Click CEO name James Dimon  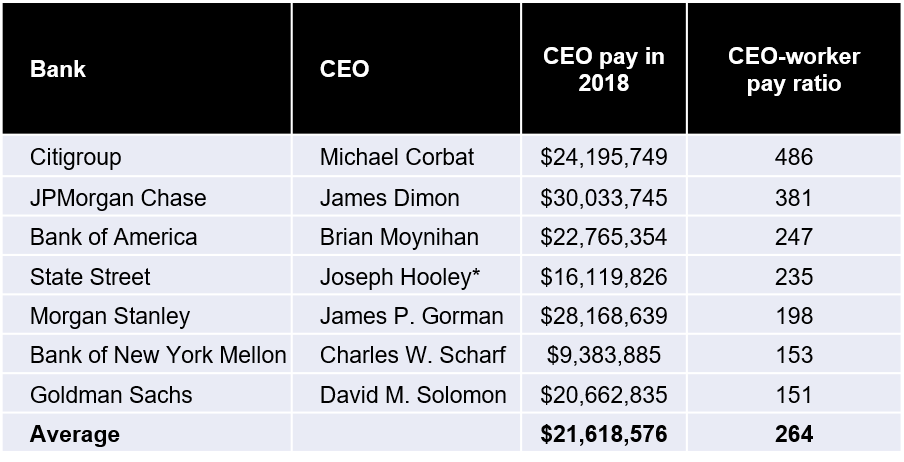(x=389, y=198)
